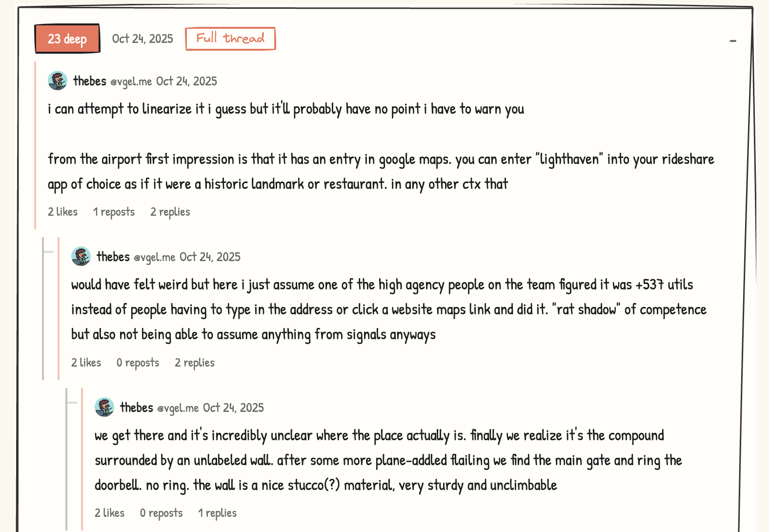Click the first post's author name thebes
The image size is (769, 532).
tap(90, 81)
